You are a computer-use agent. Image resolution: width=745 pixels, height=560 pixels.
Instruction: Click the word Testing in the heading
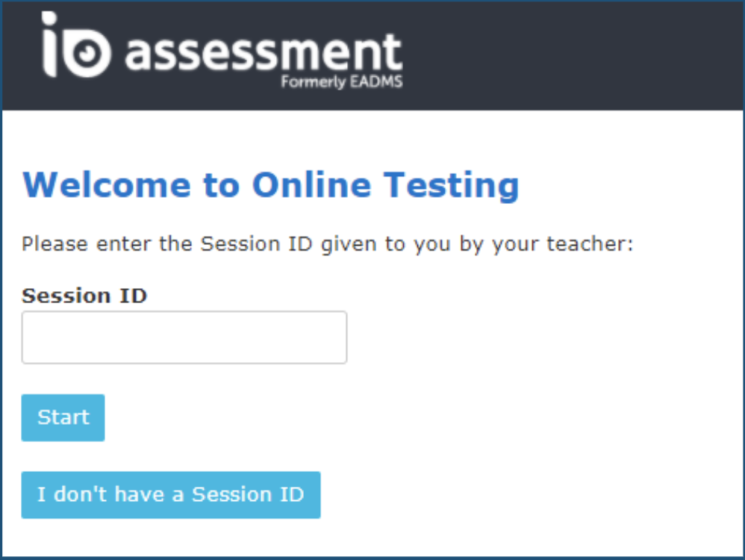[452, 186]
